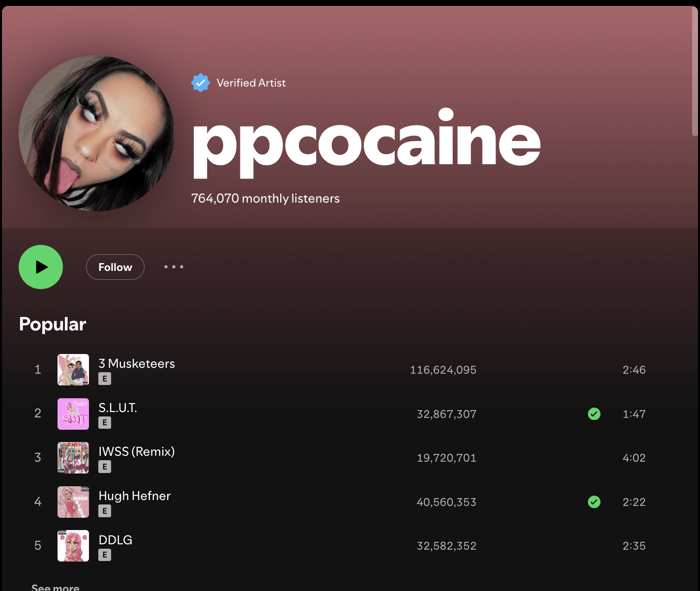700x591 pixels.
Task: Click track number 2 for S.L.U.T.
Action: point(38,414)
